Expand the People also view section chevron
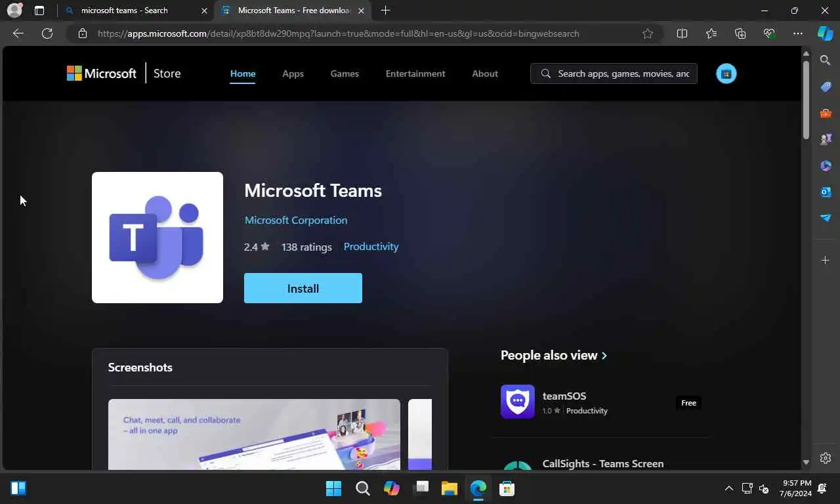 click(604, 355)
